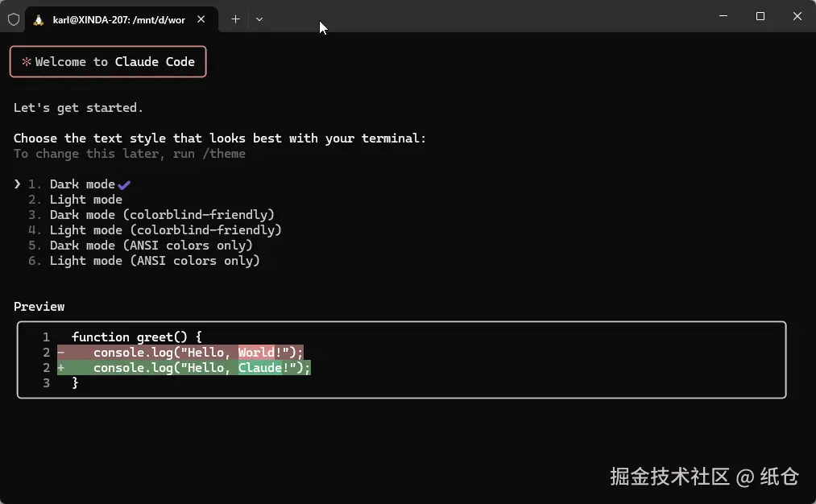Image resolution: width=816 pixels, height=504 pixels.
Task: Click the selection arrow before Dark mode
Action: click(x=17, y=184)
